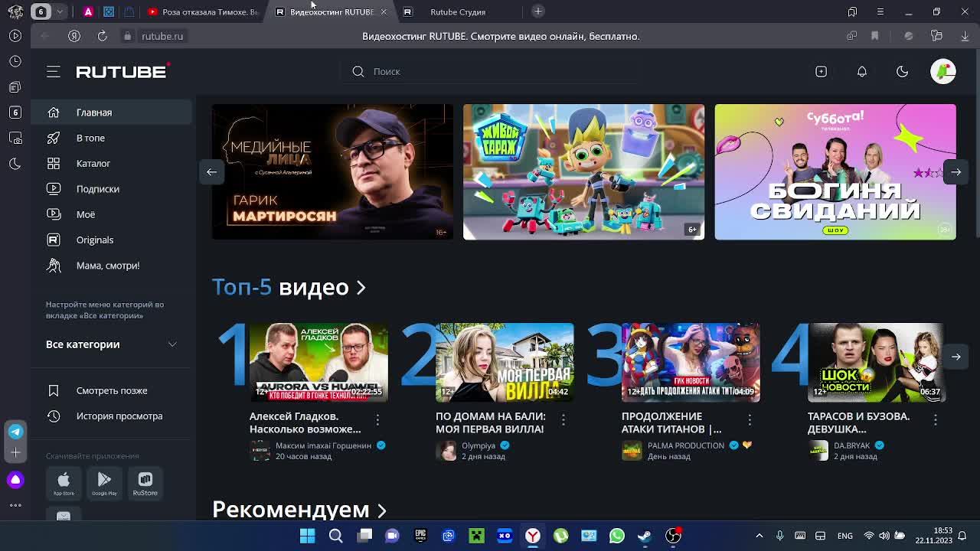
Task: Click the Google Play download icon
Action: (x=104, y=483)
